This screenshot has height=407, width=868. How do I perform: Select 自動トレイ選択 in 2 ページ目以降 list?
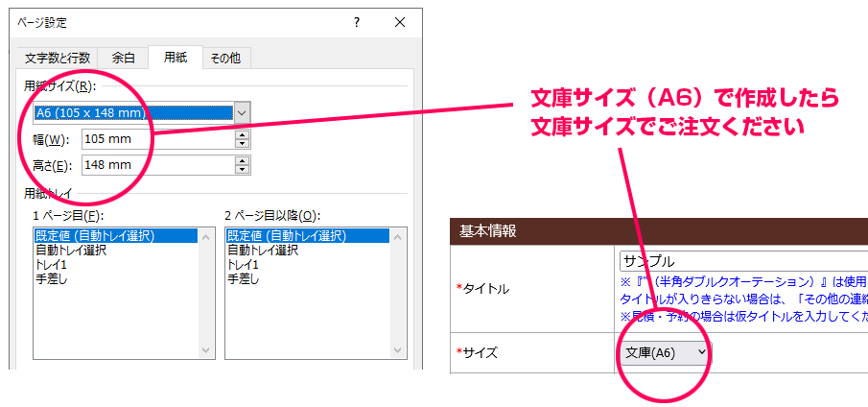click(308, 251)
